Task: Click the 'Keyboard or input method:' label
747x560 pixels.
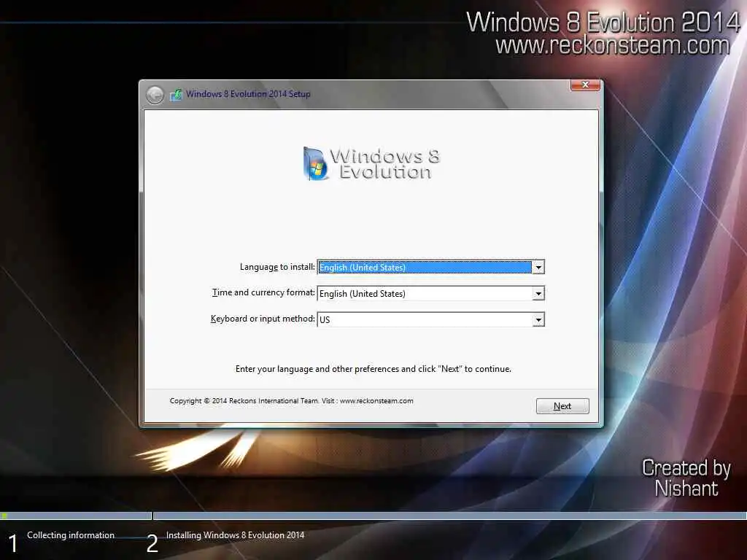Action: [263, 319]
